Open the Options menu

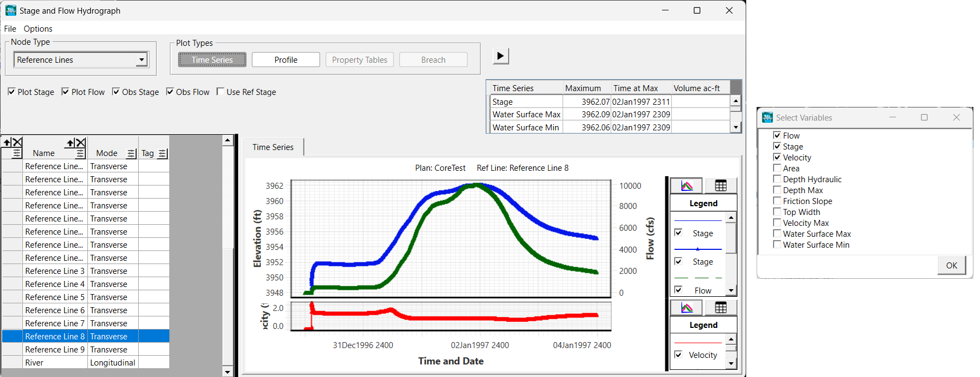pyautogui.click(x=38, y=29)
